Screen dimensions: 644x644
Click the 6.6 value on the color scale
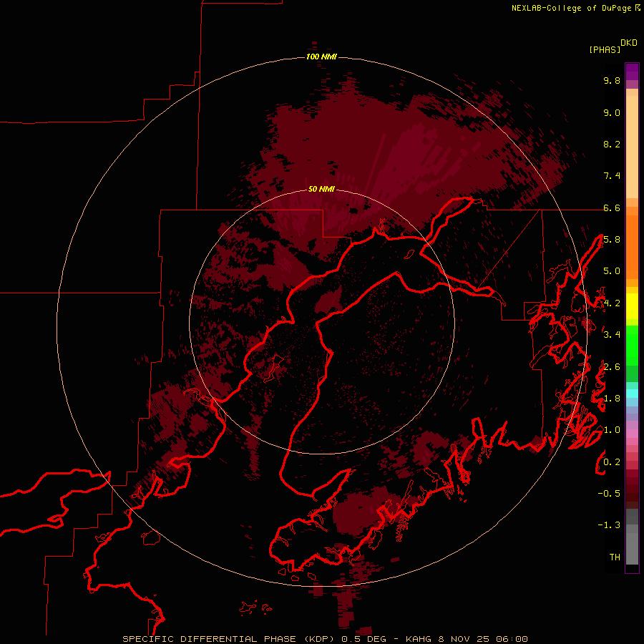pyautogui.click(x=612, y=208)
